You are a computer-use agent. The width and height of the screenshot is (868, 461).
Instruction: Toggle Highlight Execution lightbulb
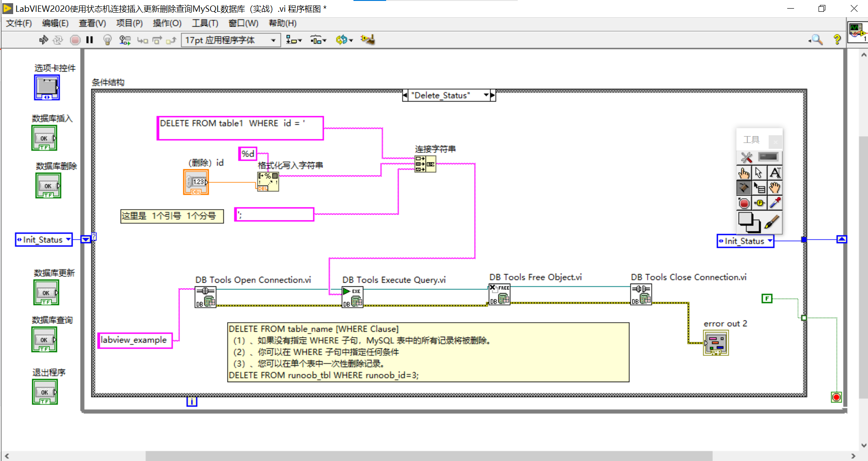click(107, 40)
